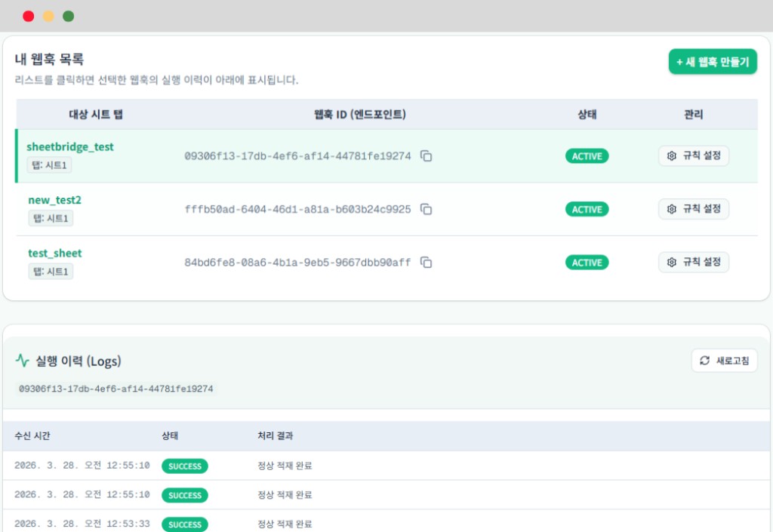Click the 웹훅 ID (엔드포인트) column header

(360, 114)
